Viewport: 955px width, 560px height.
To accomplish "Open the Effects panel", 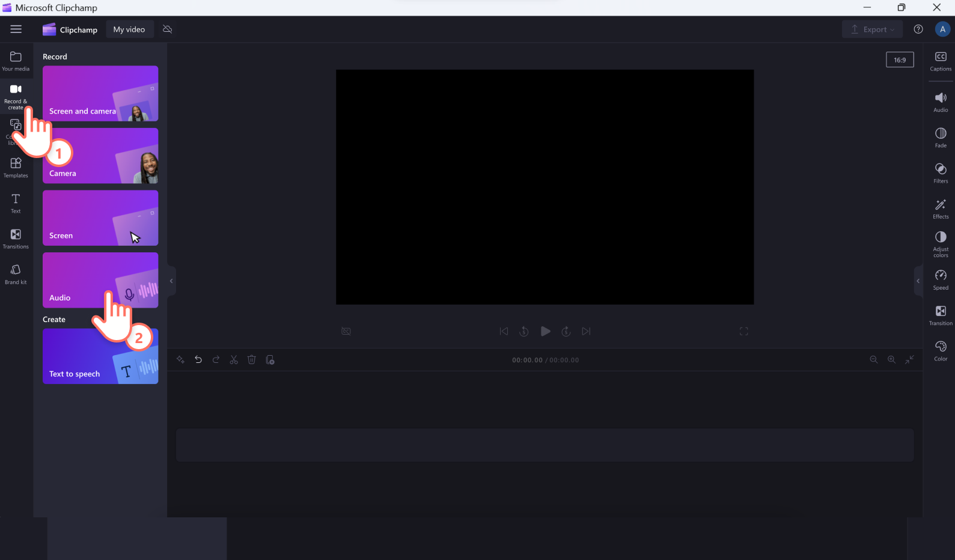I will pos(941,208).
